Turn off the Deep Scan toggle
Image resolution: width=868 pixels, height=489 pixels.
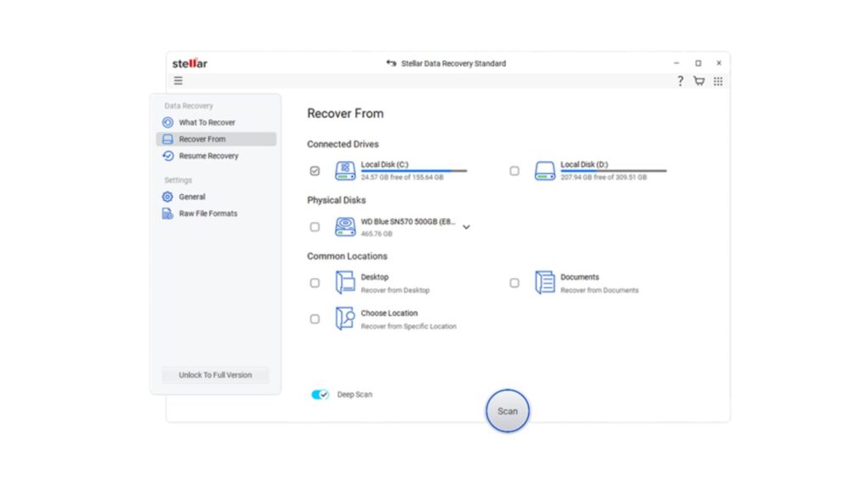tap(320, 394)
